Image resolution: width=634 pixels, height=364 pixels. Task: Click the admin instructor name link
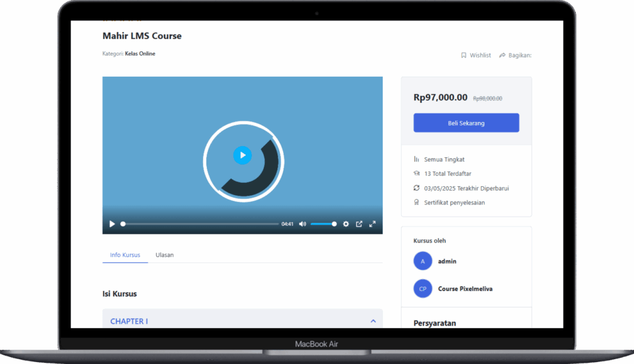[x=447, y=261]
